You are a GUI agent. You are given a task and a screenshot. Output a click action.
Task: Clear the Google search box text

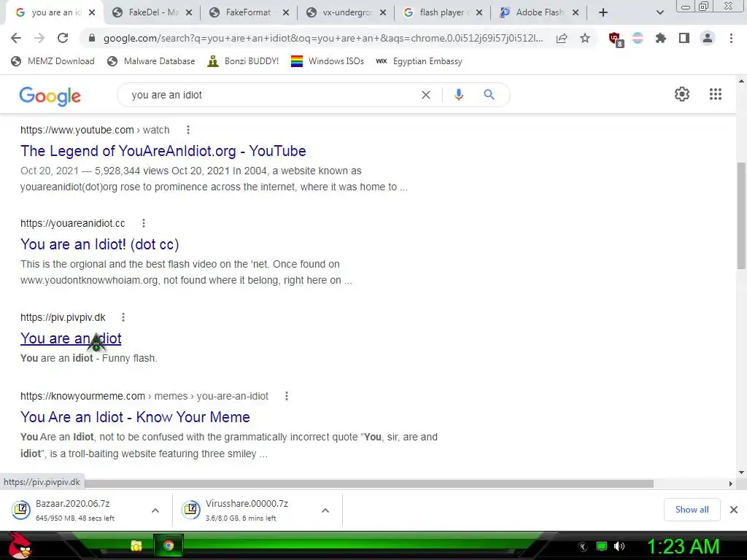point(426,95)
